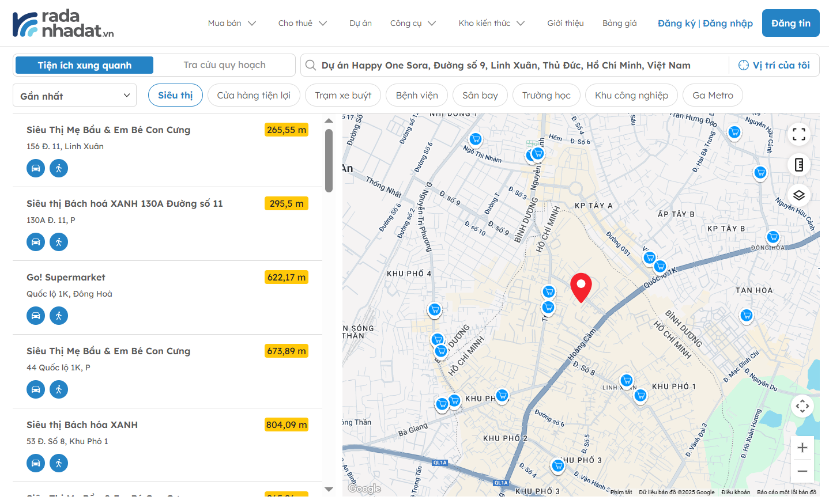Car route for Go! Supermarket
Image resolution: width=829 pixels, height=504 pixels.
click(36, 316)
